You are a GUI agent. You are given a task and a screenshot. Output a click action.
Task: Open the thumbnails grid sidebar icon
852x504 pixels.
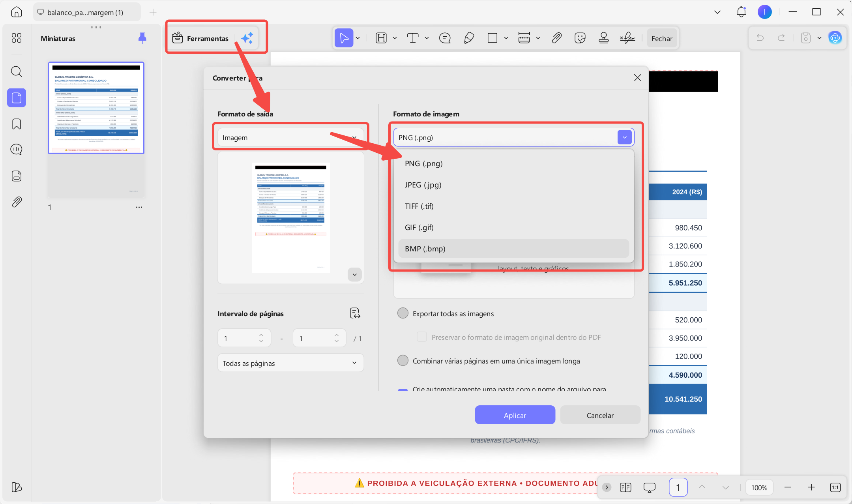16,38
